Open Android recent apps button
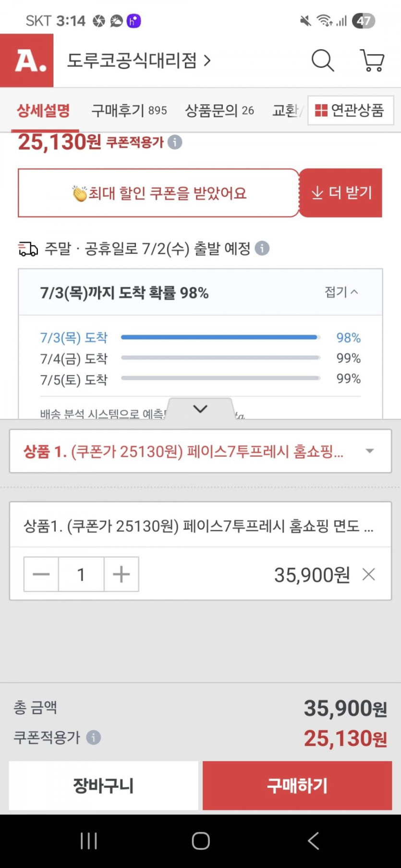Screen dimensions: 401x868 point(89,841)
